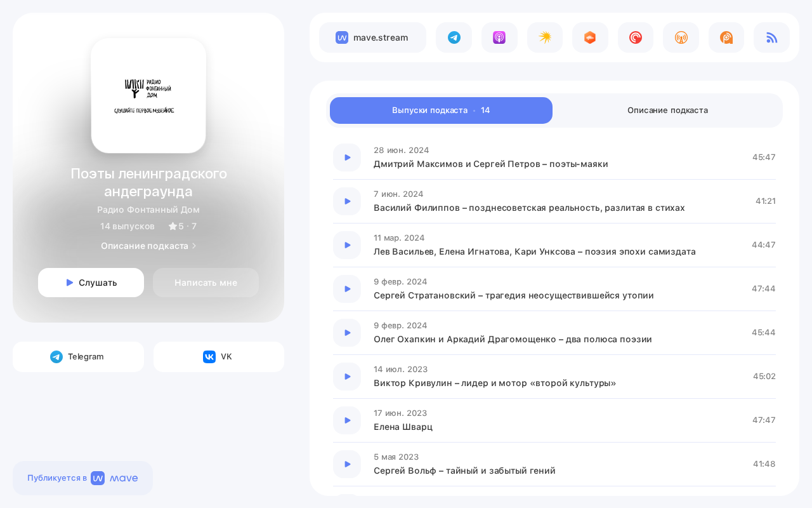Open the Публикуется в mave badge
Viewport: 812px width, 508px height.
82,478
